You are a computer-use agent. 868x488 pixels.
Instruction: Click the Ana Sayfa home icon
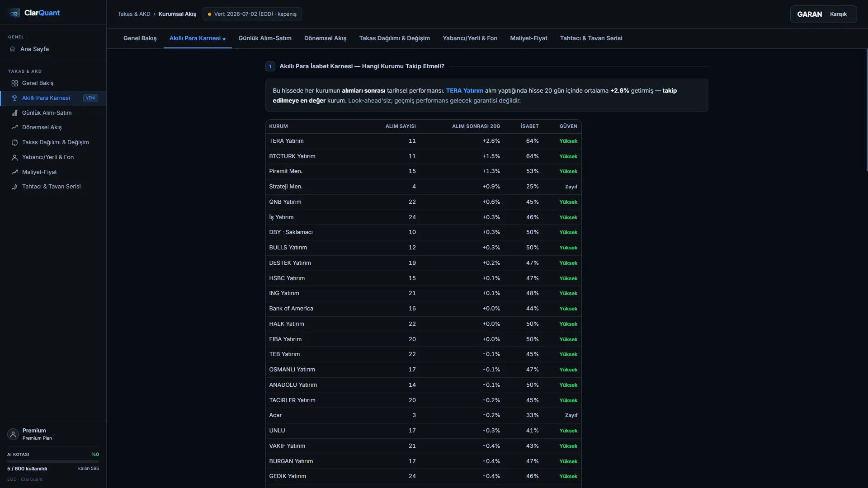coord(13,49)
